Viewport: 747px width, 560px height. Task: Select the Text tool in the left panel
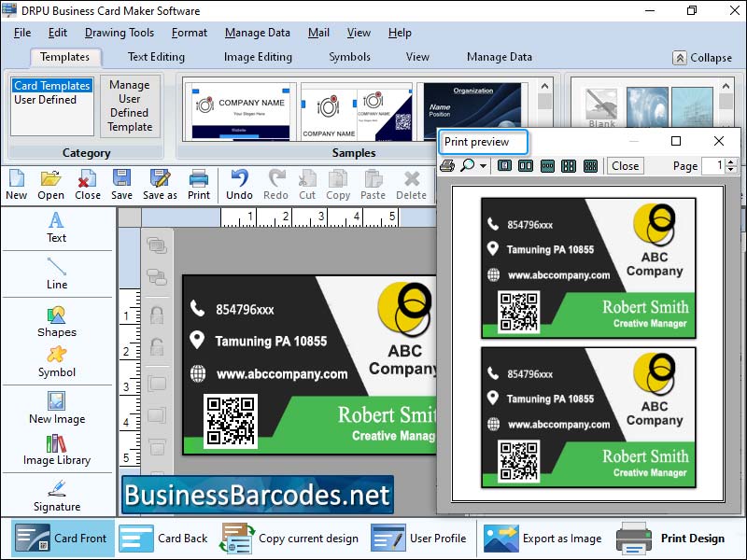[x=57, y=230]
